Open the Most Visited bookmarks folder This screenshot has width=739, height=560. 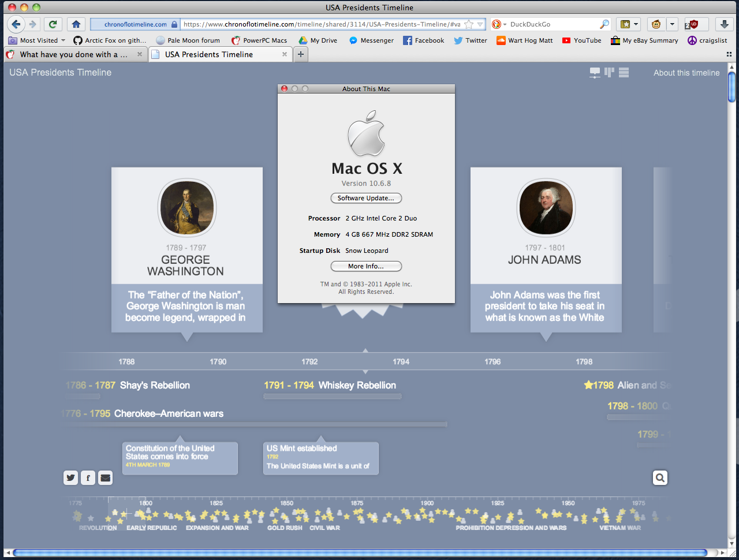[37, 40]
